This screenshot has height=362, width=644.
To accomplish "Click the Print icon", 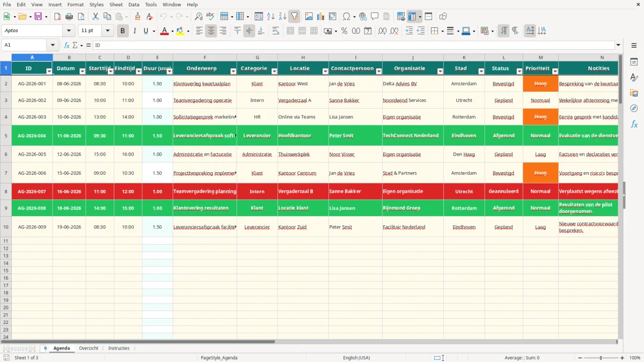I will tap(69, 17).
